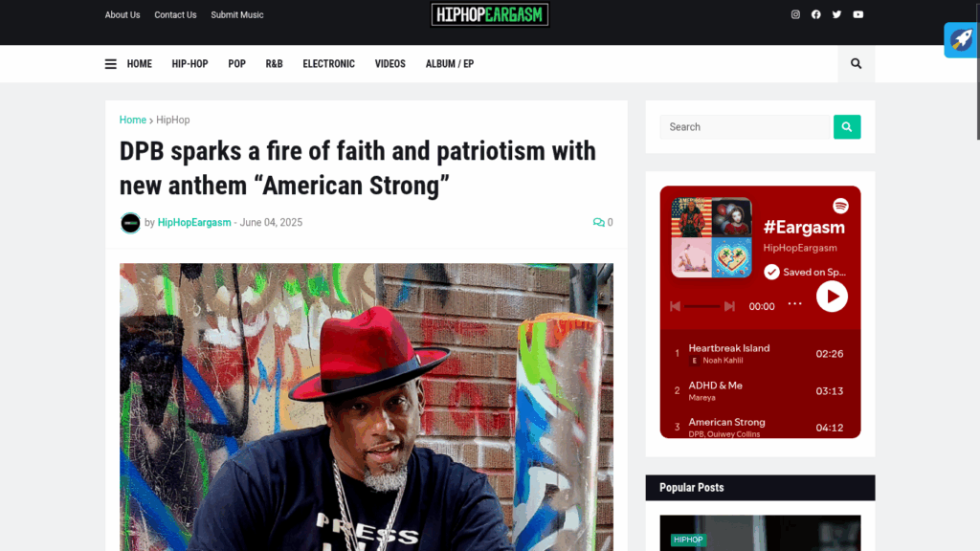Click the blue rocket icon
Screen dimensions: 980x551
961,40
